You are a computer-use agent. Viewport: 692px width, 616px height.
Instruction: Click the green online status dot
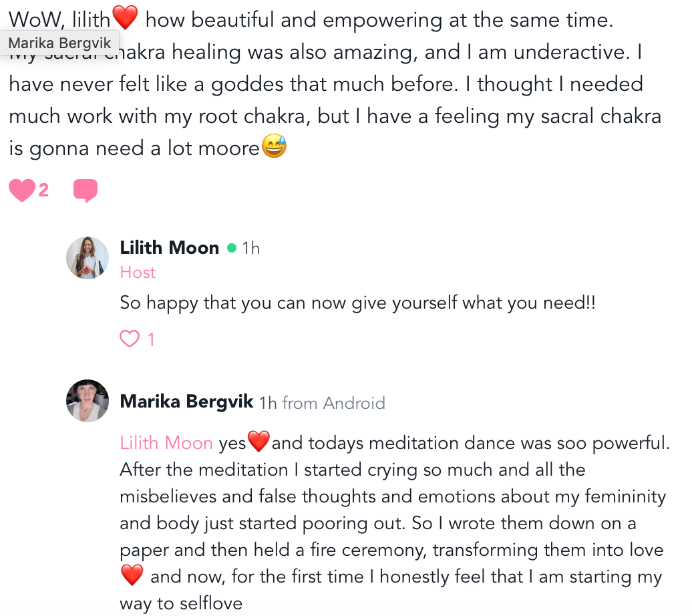click(232, 248)
